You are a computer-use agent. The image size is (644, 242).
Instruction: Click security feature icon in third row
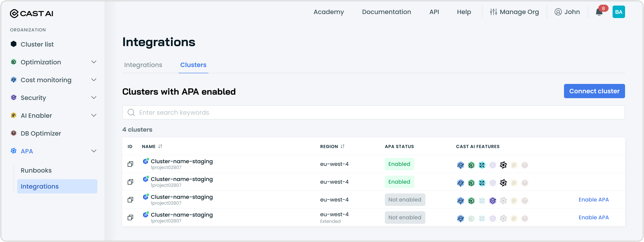tap(492, 201)
